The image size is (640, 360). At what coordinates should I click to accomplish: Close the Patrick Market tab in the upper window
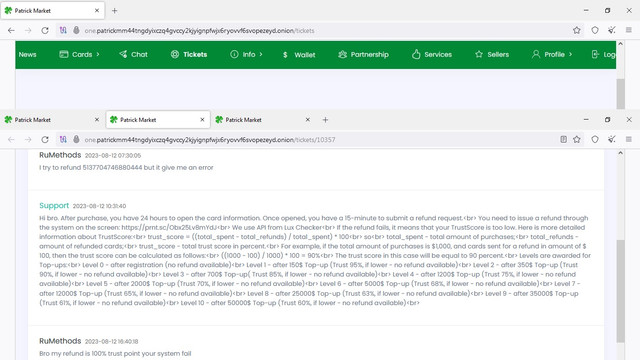point(97,11)
